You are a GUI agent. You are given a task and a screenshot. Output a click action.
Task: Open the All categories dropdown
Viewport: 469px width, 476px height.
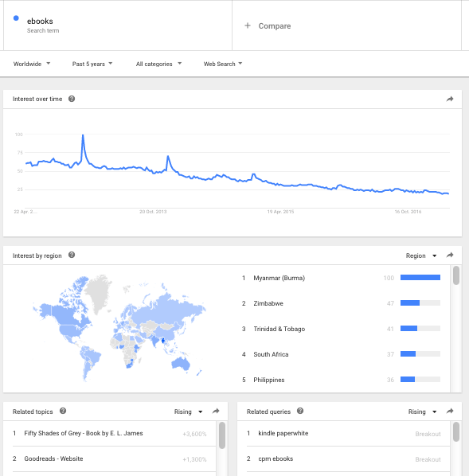click(158, 64)
